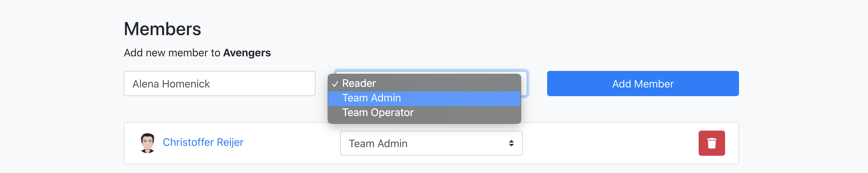Click the bold Avengers team name
Screen dimensions: 868x173
pos(247,53)
